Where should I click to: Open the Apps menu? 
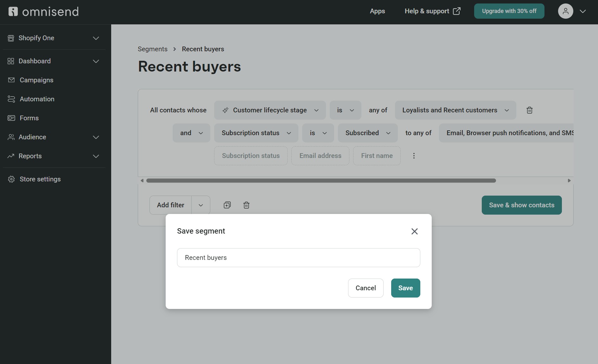pyautogui.click(x=377, y=11)
